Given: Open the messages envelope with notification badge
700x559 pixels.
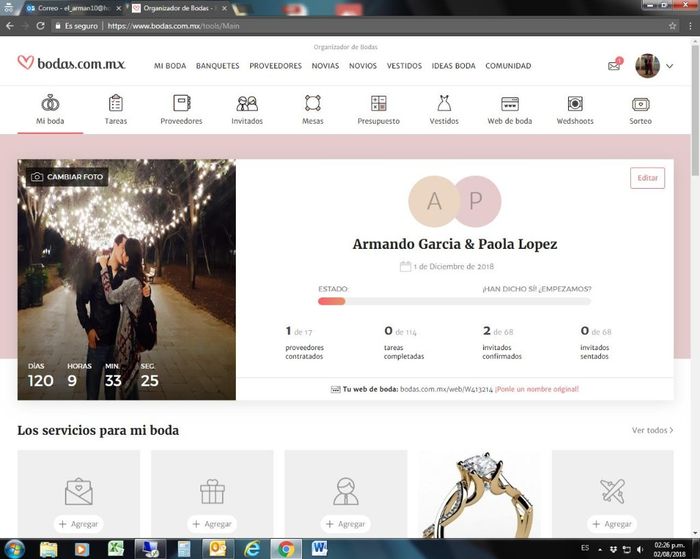Looking at the screenshot, I should 615,65.
